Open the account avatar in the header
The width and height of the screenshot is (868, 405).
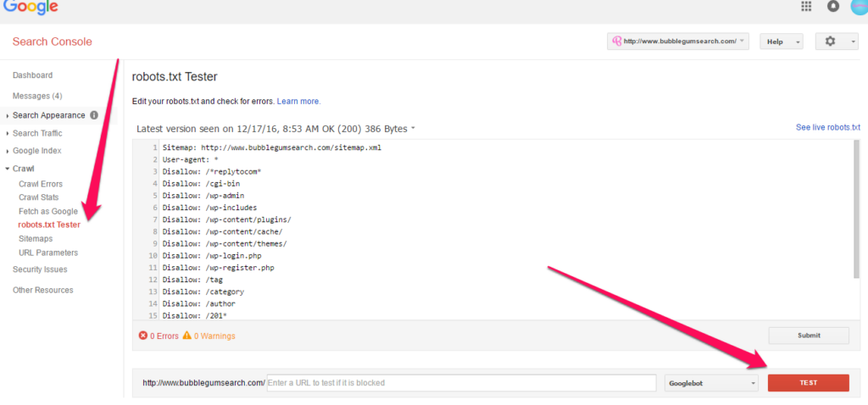pyautogui.click(x=860, y=6)
